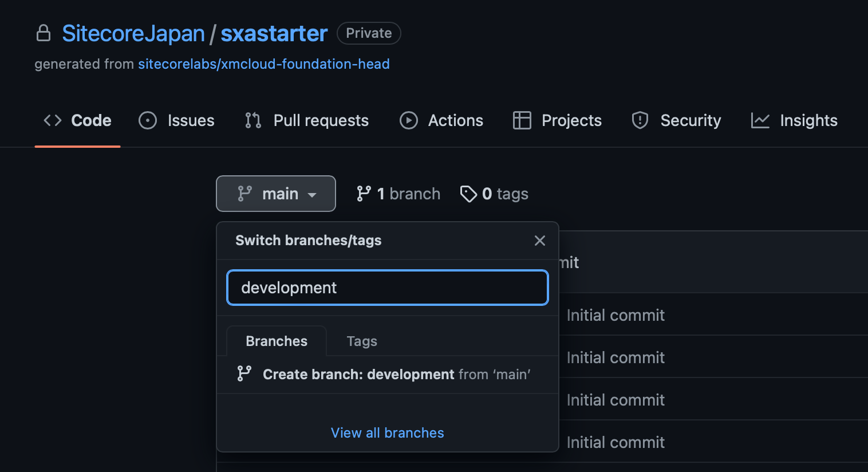Viewport: 868px width, 472px height.
Task: Open the SitecoreJapan organization link
Action: tap(133, 33)
